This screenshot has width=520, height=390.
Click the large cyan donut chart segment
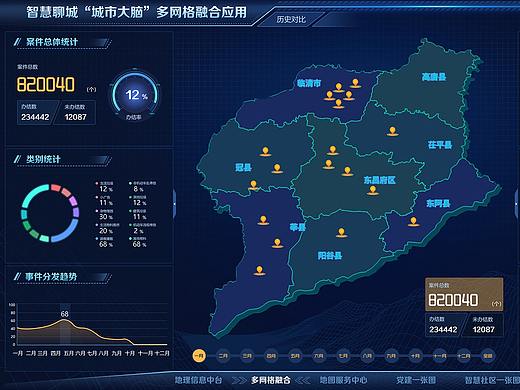(x=33, y=195)
